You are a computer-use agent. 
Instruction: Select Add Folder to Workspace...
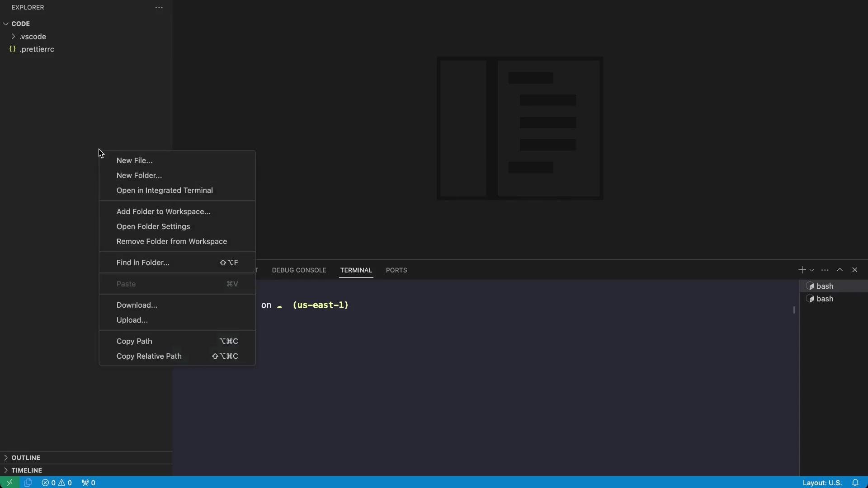pyautogui.click(x=177, y=211)
